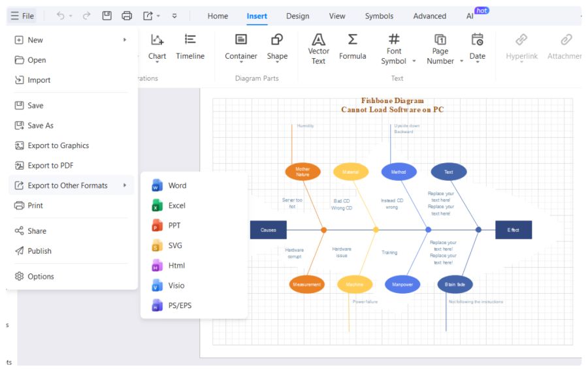The image size is (588, 372).
Task: Select the Measurement oval shape
Action: (307, 285)
